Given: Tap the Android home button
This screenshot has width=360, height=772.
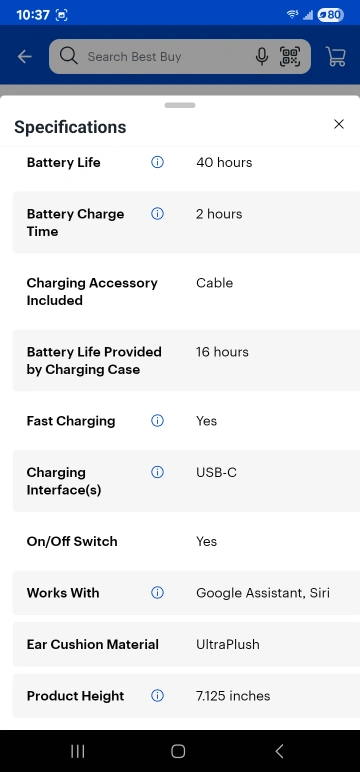Looking at the screenshot, I should click(178, 751).
